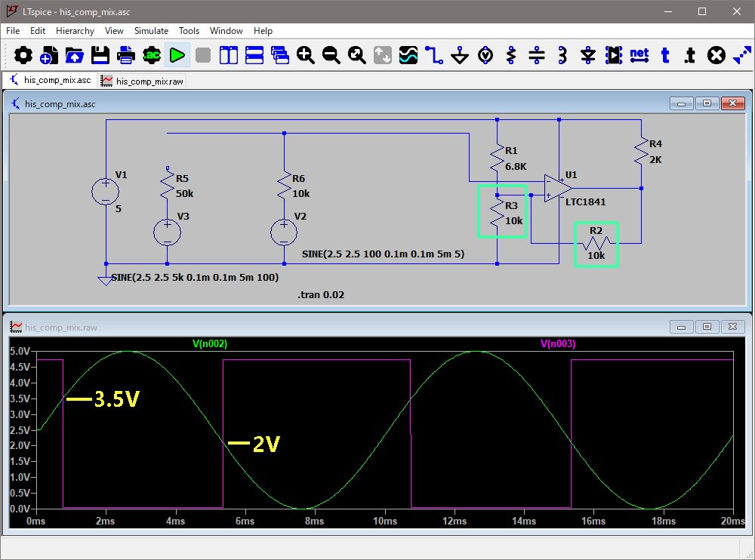Open the Hierarchy menu

pos(75,31)
